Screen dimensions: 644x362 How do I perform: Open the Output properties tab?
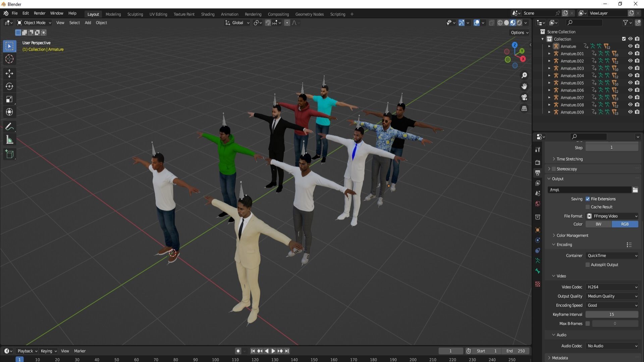pyautogui.click(x=538, y=173)
